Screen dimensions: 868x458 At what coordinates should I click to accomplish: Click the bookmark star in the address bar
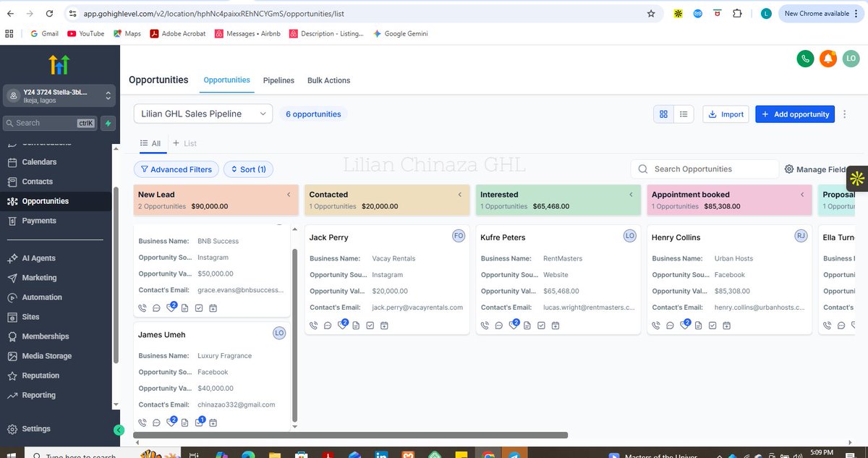[651, 13]
